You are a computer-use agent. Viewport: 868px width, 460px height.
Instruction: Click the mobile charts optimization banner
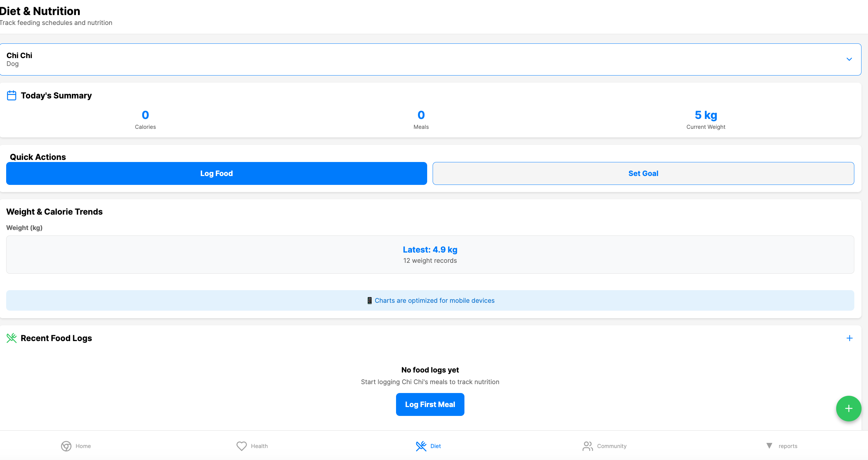point(430,300)
